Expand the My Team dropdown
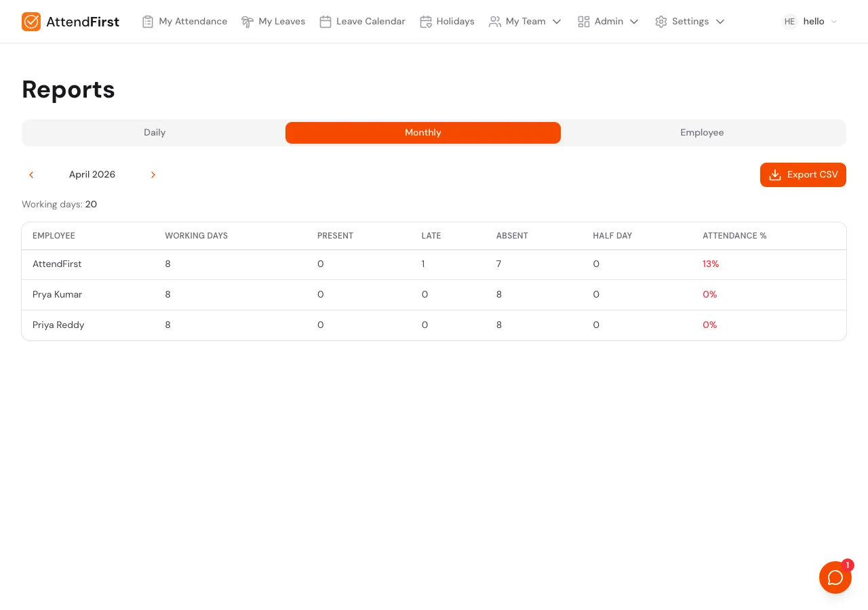This screenshot has width=868, height=610. coord(557,21)
